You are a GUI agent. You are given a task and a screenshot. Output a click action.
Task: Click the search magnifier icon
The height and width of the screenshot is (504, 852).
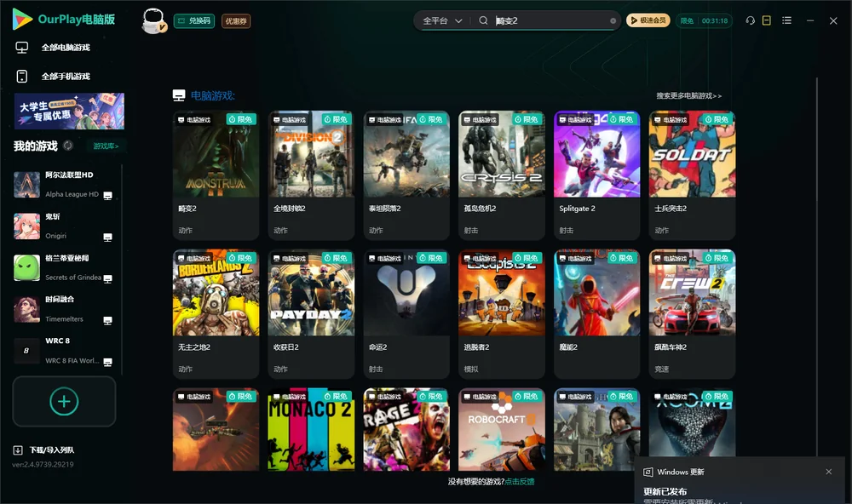point(483,20)
